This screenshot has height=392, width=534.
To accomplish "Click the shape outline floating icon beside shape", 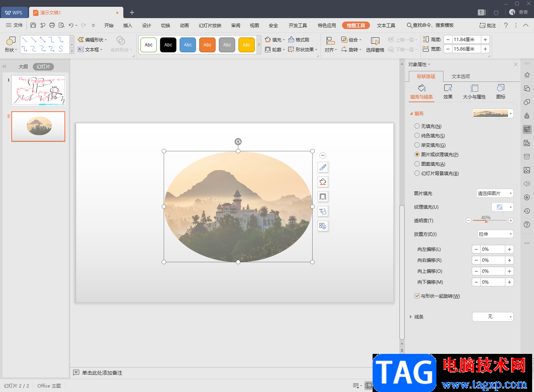I will tap(323, 197).
